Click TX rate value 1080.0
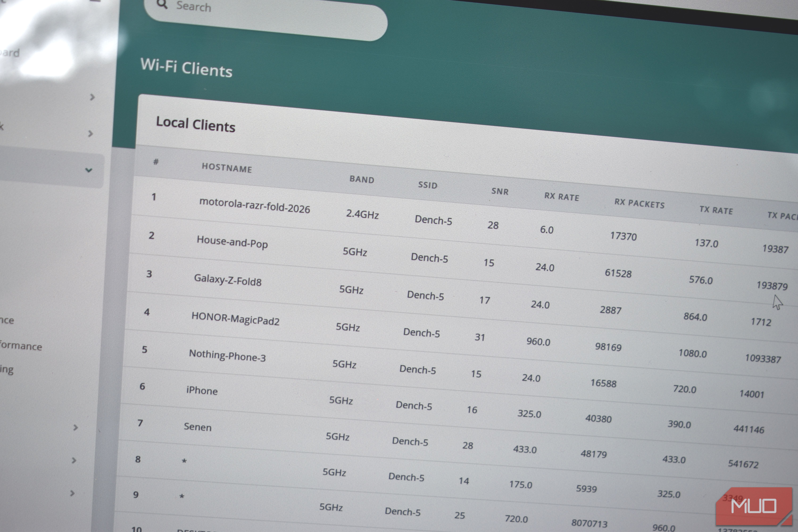Screen dimensions: 798x532 [693, 354]
